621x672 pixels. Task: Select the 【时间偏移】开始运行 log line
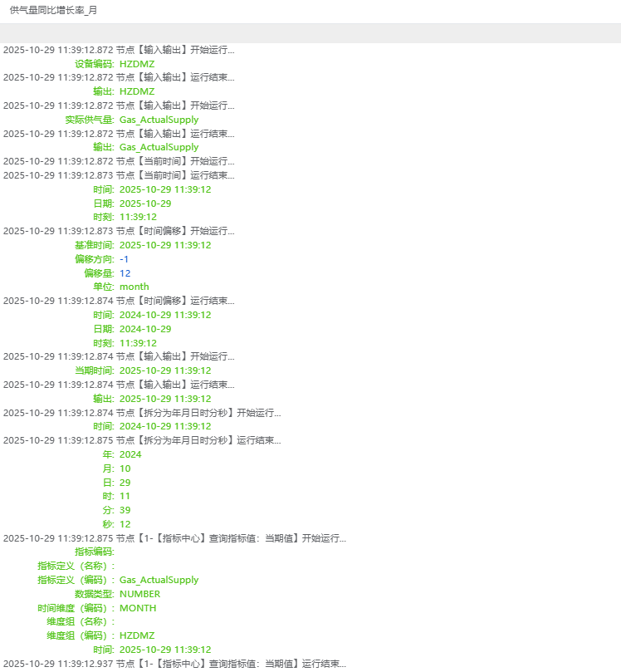pyautogui.click(x=119, y=231)
